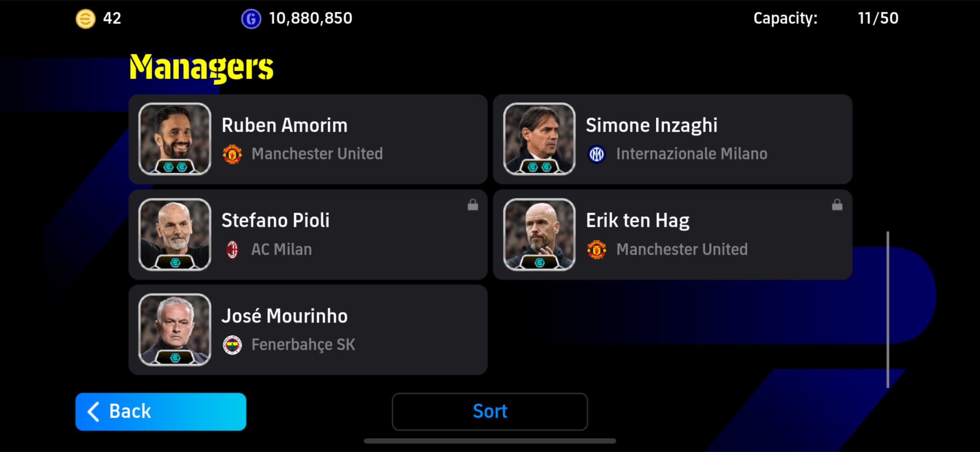Tap the Inter Milan crest icon
This screenshot has height=452, width=980.
tap(596, 154)
